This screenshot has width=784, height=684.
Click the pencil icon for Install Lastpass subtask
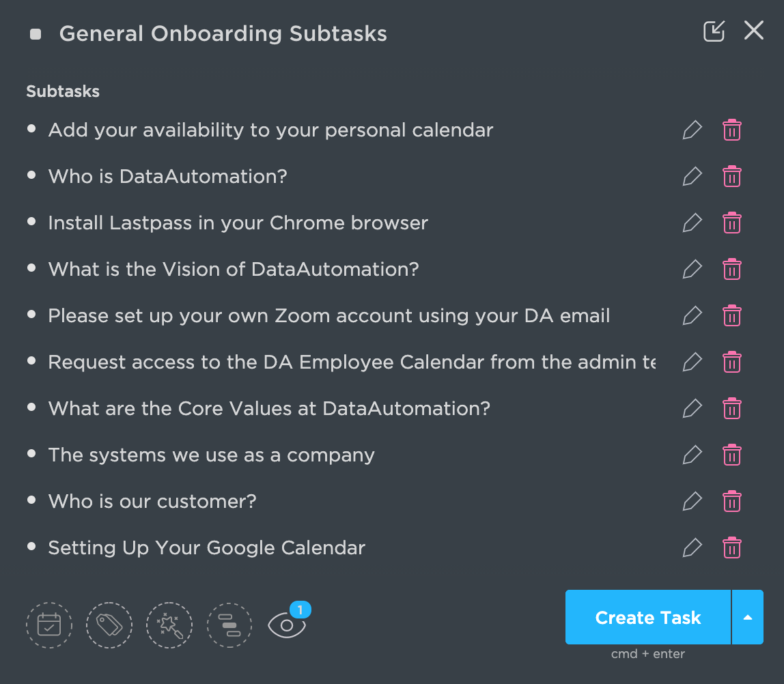(692, 223)
